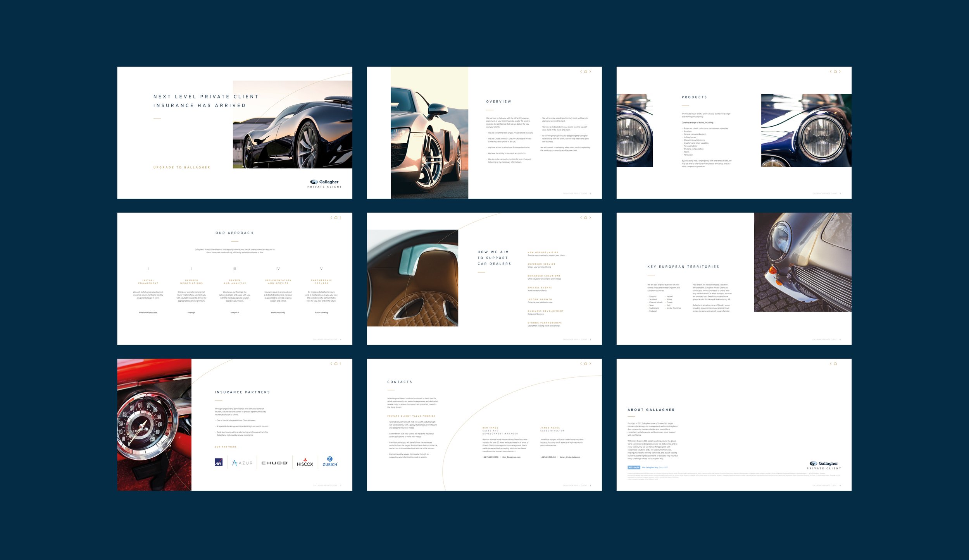969x560 pixels.
Task: Click the 'Strong Partnerships' item
Action: [x=545, y=324]
